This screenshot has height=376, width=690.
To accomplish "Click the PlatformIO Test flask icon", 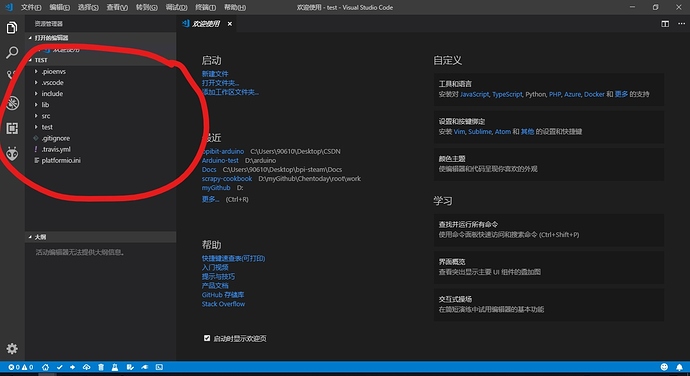I will (115, 367).
